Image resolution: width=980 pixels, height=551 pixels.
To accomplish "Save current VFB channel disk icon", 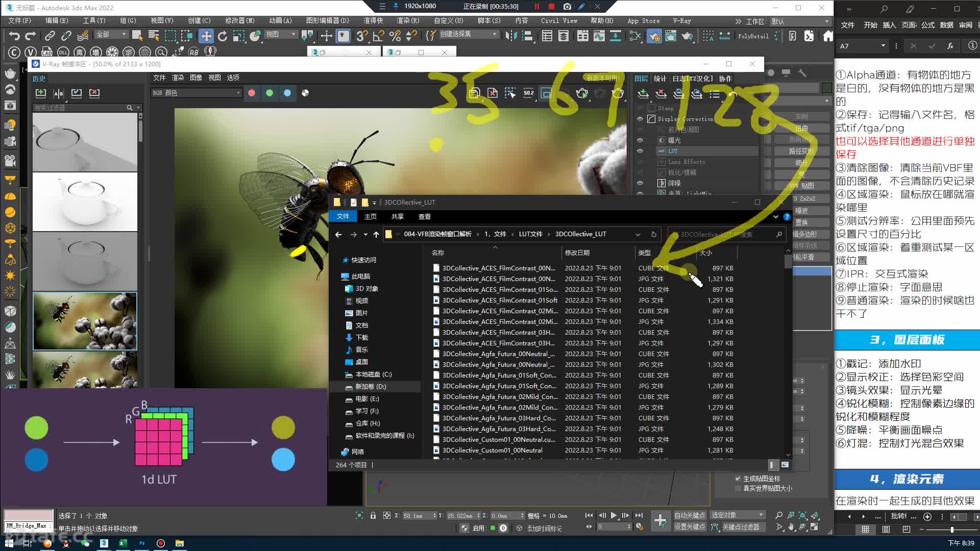I will (x=475, y=93).
